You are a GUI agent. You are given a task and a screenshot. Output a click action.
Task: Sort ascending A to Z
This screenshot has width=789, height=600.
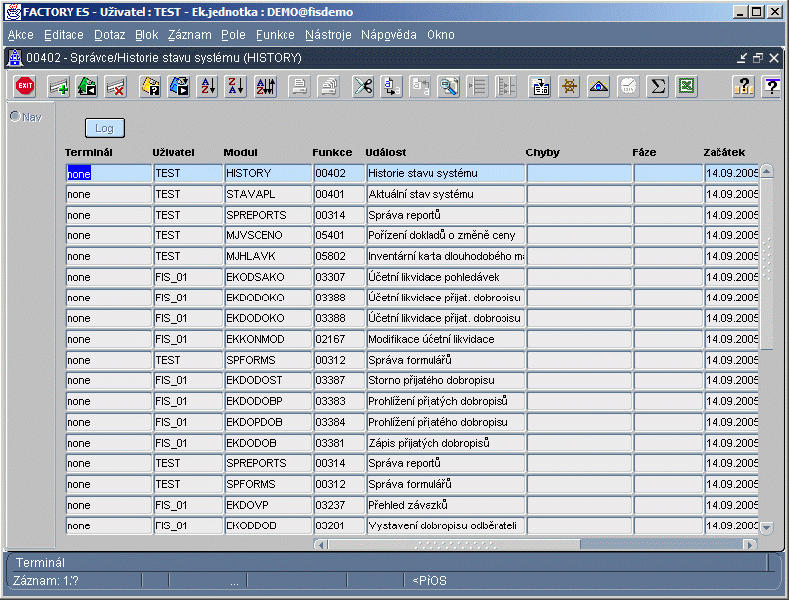[x=208, y=87]
